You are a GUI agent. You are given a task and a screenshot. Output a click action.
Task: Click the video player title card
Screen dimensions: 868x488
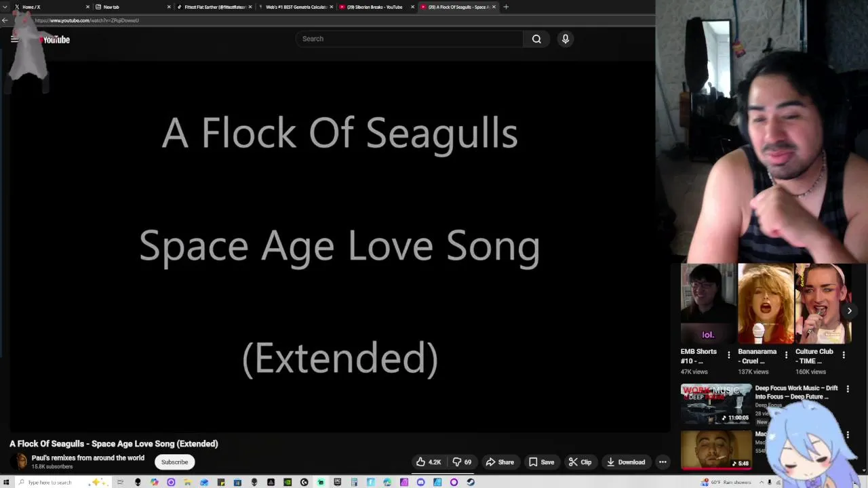[339, 245]
